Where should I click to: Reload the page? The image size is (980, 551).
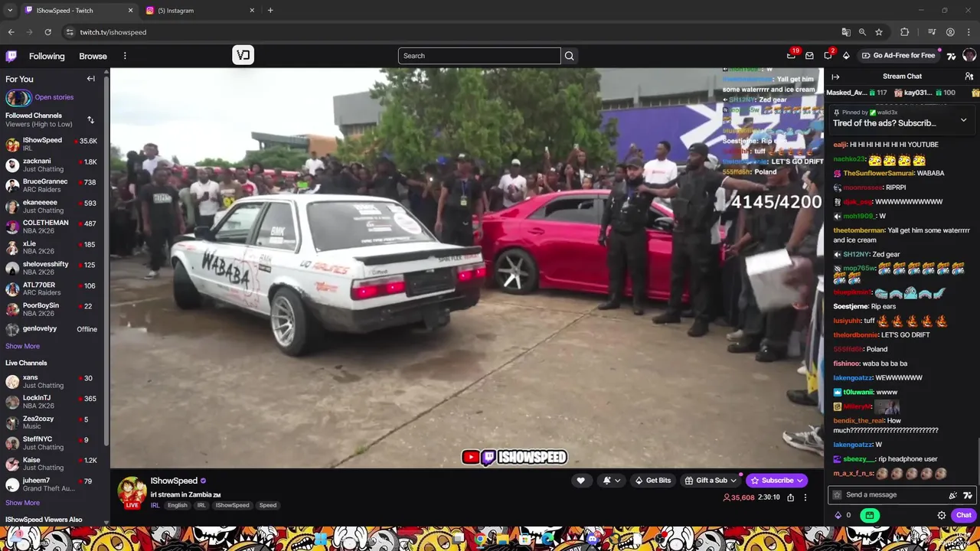[x=47, y=32]
